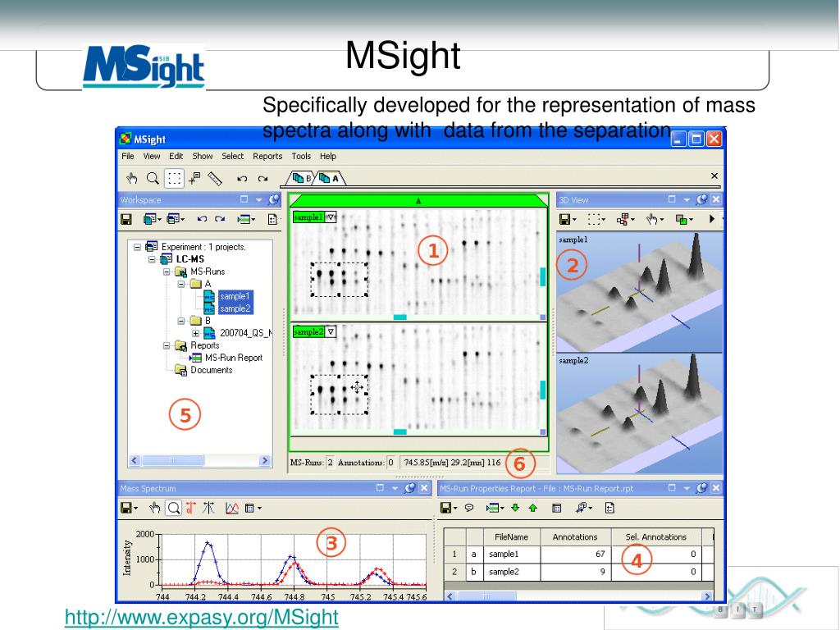Select the Mass Spectrum hand pan tool
Screen dimensions: 840x630
[x=155, y=508]
